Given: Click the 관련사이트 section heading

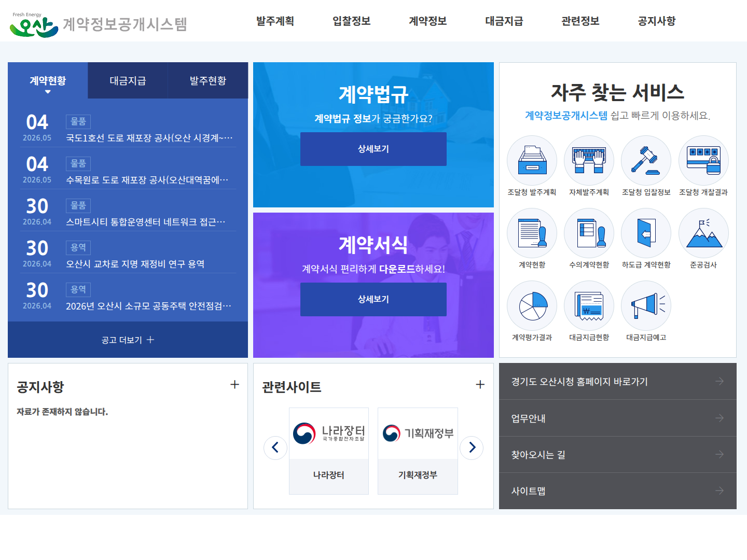Looking at the screenshot, I should point(292,387).
